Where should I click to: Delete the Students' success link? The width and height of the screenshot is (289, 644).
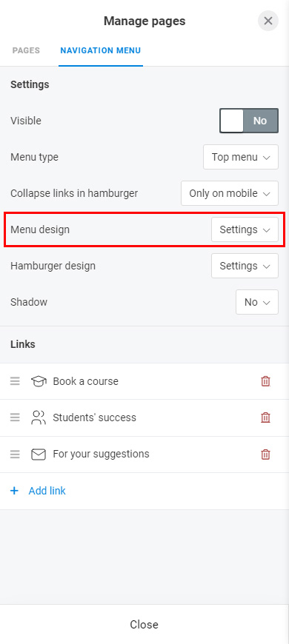[x=265, y=417]
